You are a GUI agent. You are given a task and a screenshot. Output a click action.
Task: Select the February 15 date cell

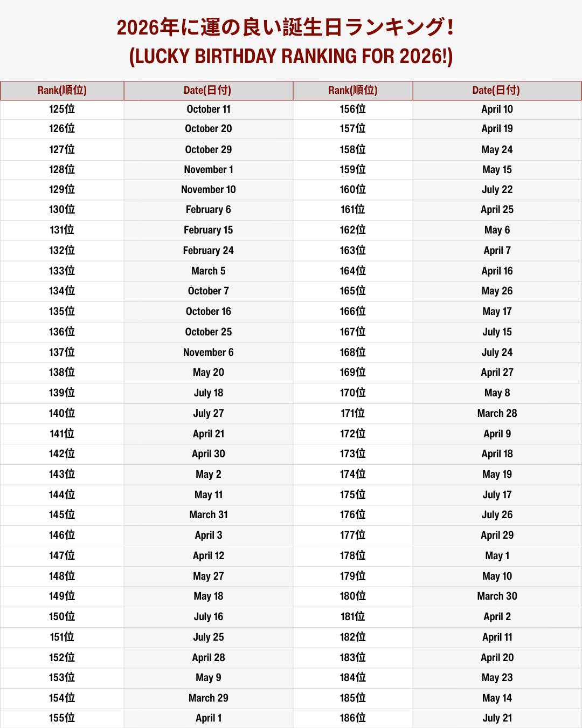[x=209, y=230]
